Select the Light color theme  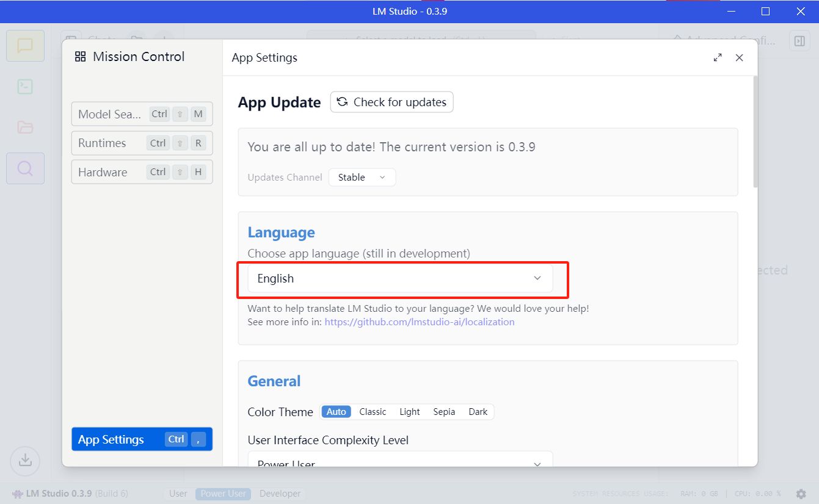click(410, 412)
